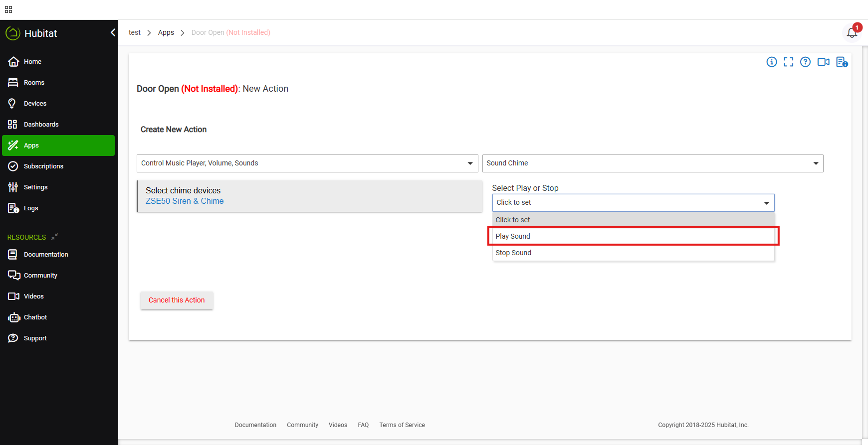Collapse the Hubitat sidebar
Image resolution: width=868 pixels, height=445 pixels.
[x=113, y=33]
